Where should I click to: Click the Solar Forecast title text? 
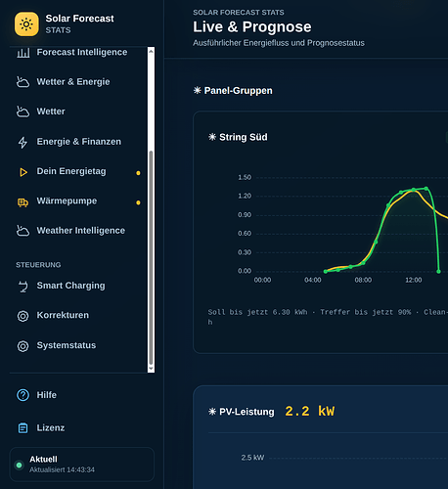[79, 19]
